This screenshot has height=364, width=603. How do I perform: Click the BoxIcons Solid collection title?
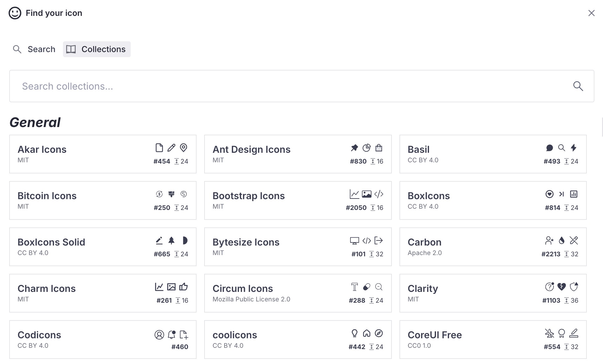51,242
